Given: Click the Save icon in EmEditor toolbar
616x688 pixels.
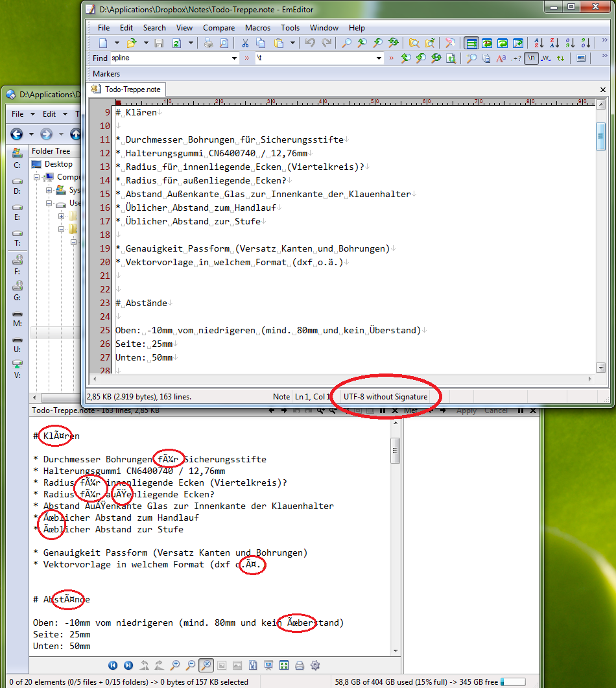Looking at the screenshot, I should click(x=160, y=43).
